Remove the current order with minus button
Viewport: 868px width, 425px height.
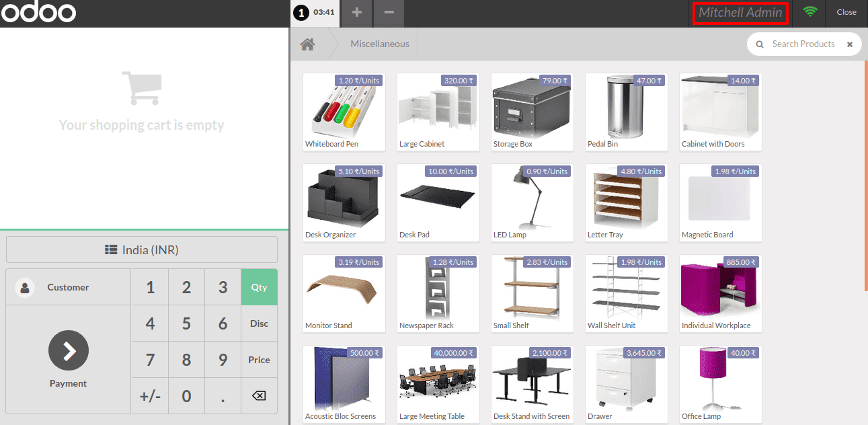coord(389,12)
